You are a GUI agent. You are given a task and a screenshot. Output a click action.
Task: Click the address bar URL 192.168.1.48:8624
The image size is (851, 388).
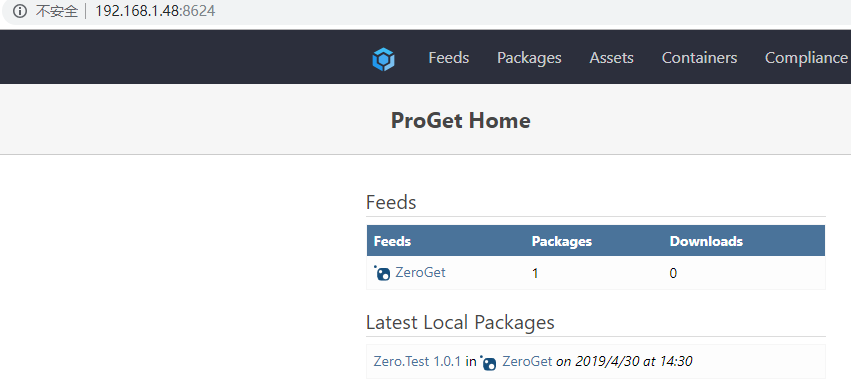(x=155, y=11)
